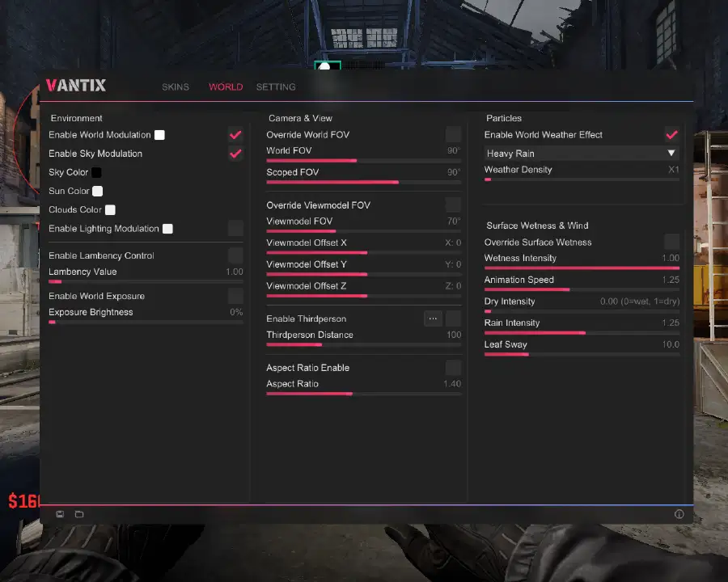Uncheck Enable World Weather Effect
728x582 pixels.
671,135
